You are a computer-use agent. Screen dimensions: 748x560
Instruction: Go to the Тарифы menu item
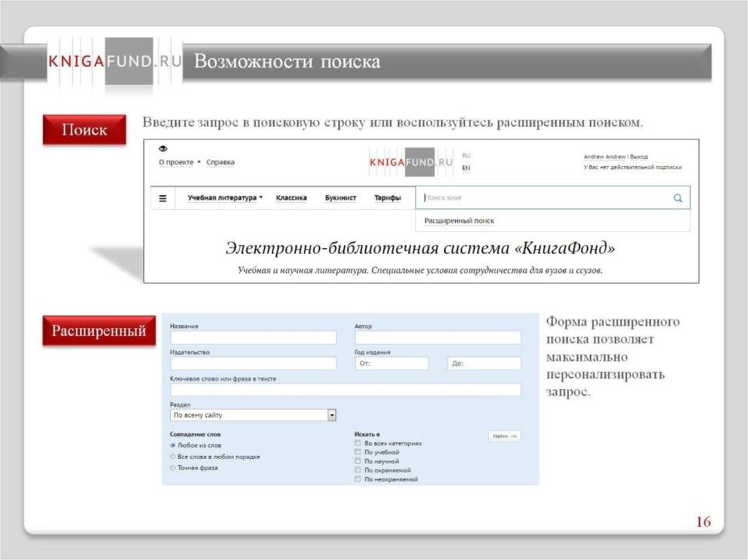coord(387,198)
